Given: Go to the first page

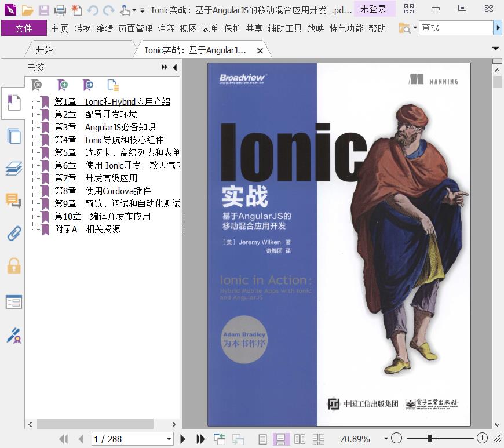Looking at the screenshot, I should coord(63,439).
